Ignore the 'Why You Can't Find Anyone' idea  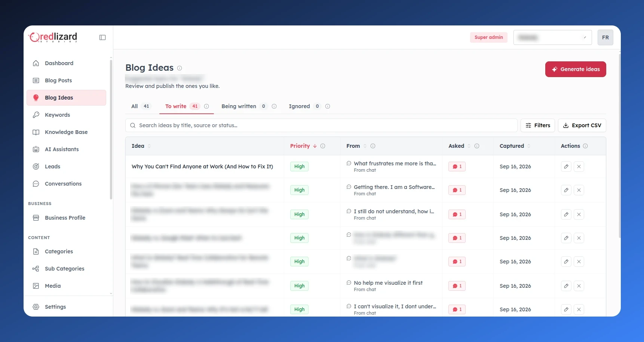[x=579, y=167]
